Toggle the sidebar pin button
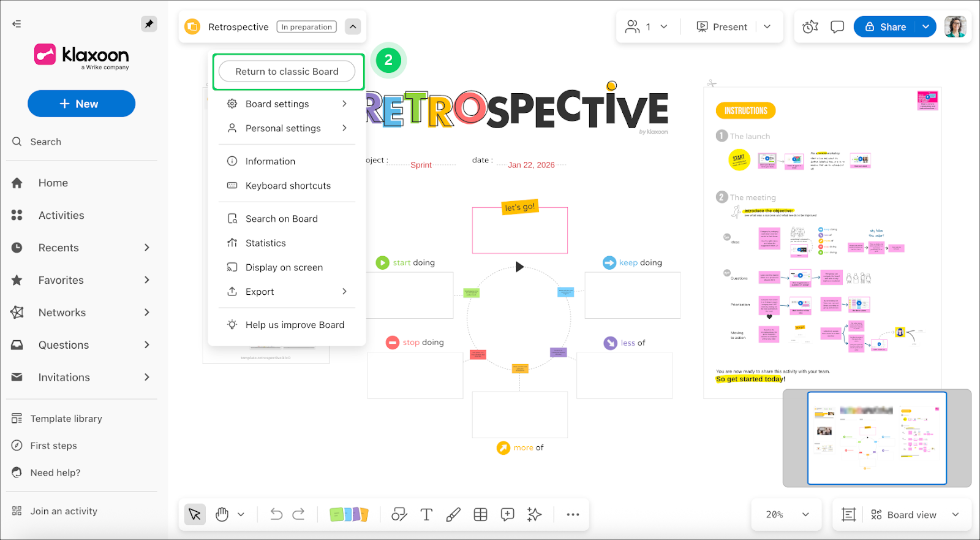 [x=149, y=24]
